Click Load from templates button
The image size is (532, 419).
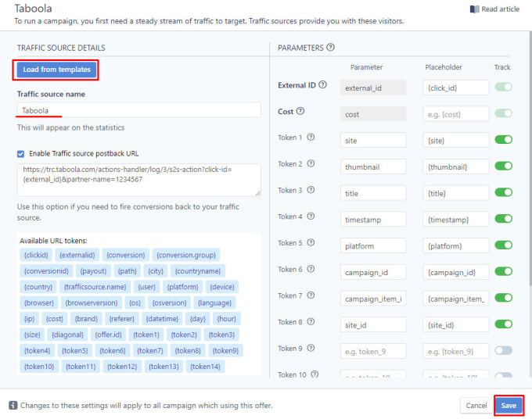pyautogui.click(x=56, y=70)
